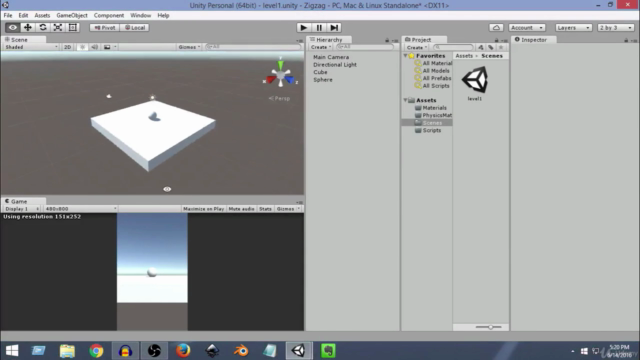This screenshot has width=640, height=360.
Task: Select the Rotate tool
Action: (x=43, y=27)
